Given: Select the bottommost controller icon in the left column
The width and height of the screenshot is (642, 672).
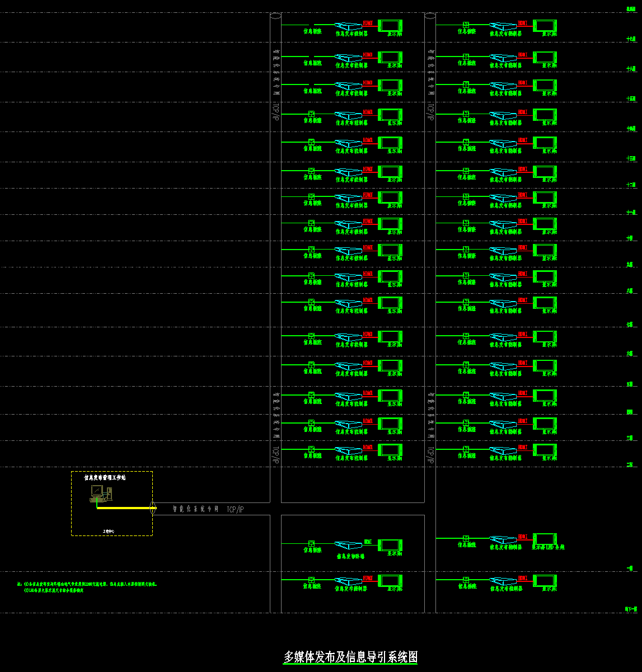Looking at the screenshot, I should (349, 581).
